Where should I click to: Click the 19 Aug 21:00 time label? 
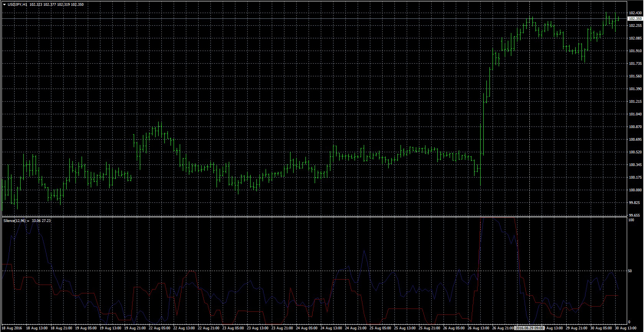[135, 328]
